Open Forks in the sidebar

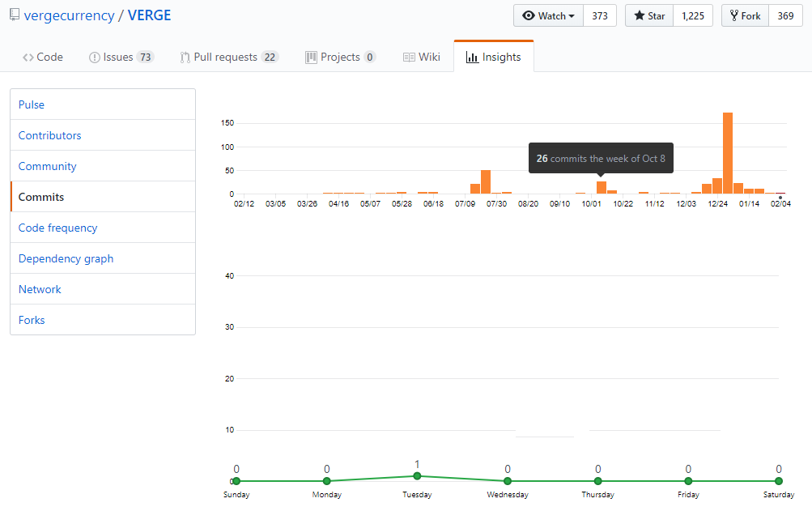pyautogui.click(x=103, y=320)
